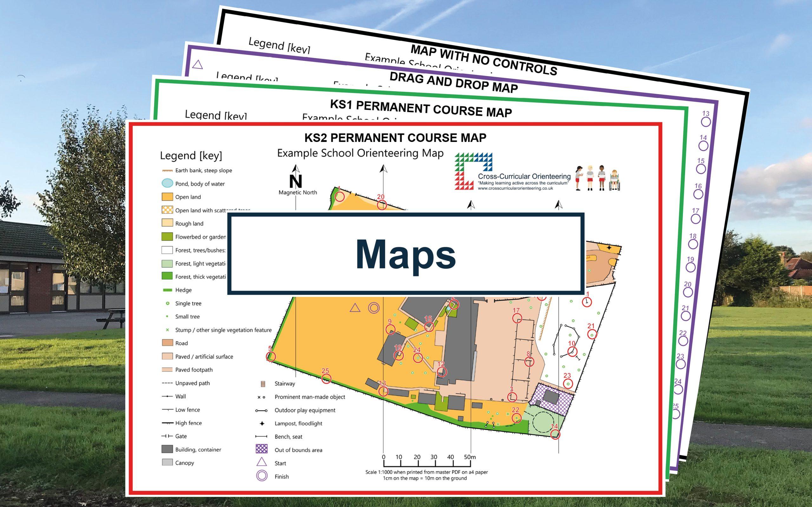
Task: Select the Map With No Controls sheet
Action: pos(483,60)
